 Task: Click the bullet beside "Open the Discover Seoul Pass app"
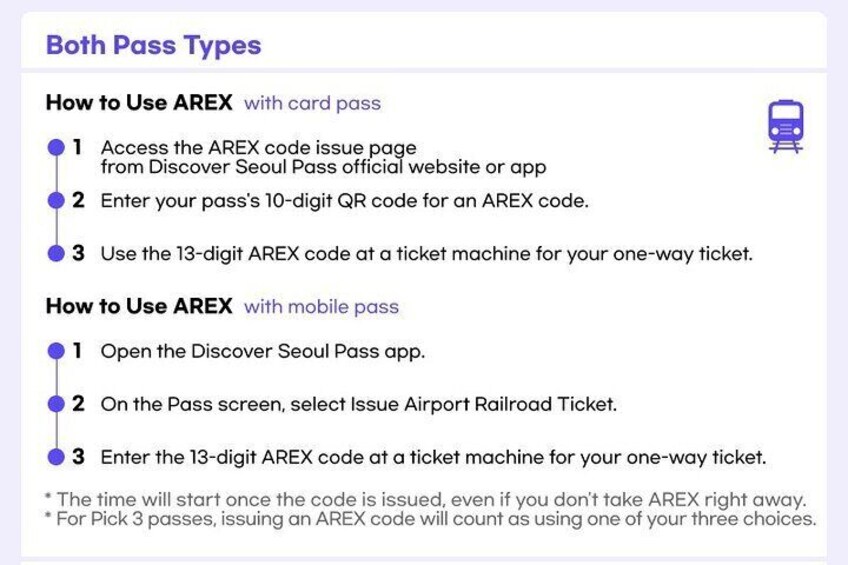pos(57,352)
